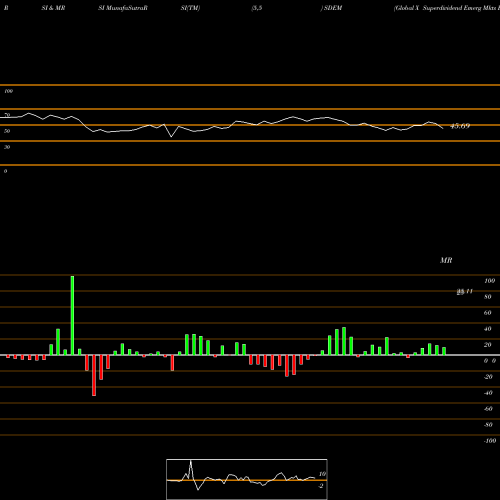
Task: Click the -100 label on MR axis
Action: [x=490, y=441]
